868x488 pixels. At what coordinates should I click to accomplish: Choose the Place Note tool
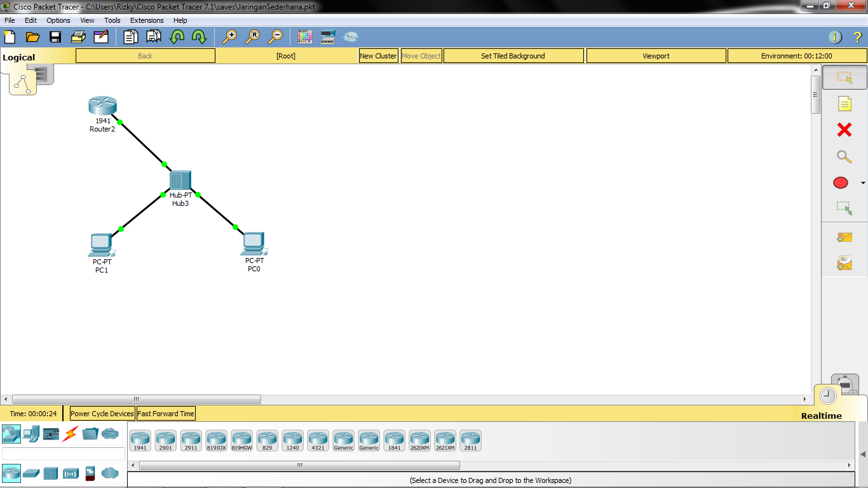[x=844, y=104]
